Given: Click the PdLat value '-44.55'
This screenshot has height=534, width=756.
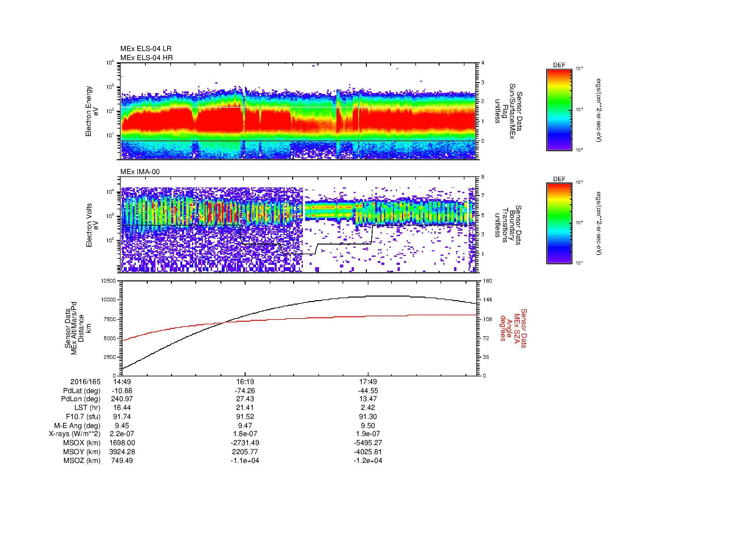Looking at the screenshot, I should [368, 391].
